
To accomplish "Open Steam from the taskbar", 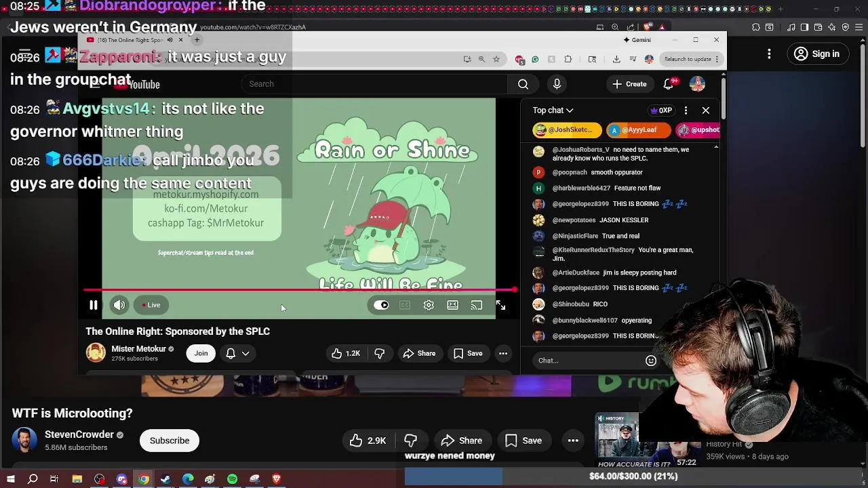I will 165,479.
